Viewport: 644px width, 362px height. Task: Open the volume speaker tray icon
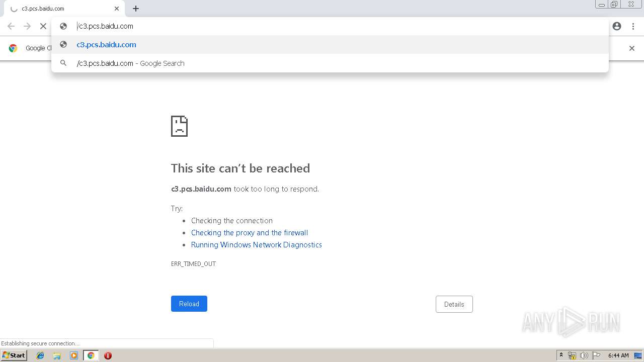tap(584, 355)
